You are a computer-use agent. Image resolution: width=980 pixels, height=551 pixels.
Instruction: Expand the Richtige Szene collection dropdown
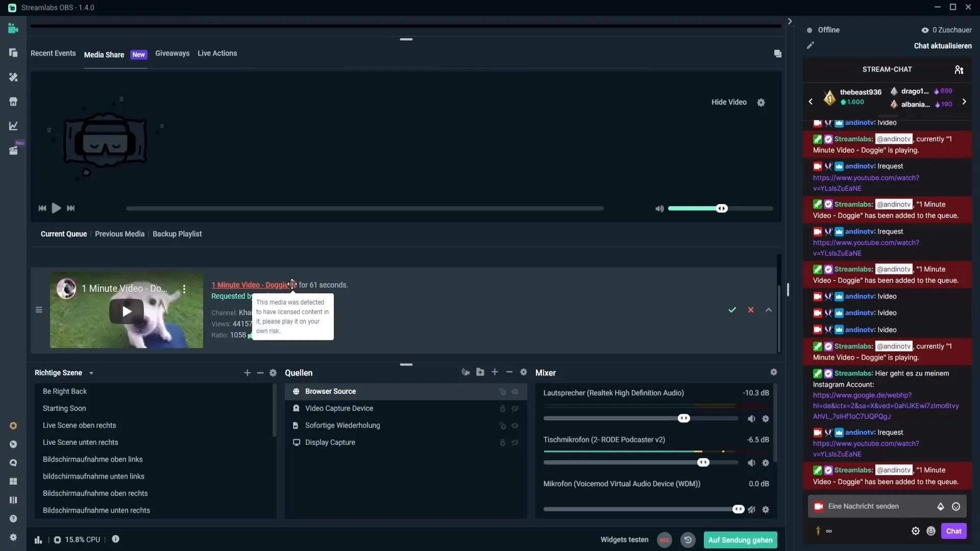91,373
